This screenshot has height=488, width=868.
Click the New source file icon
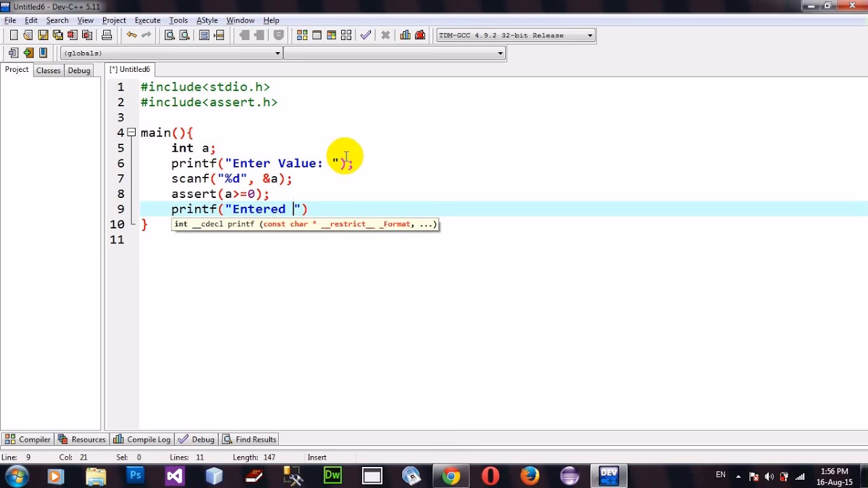tap(14, 35)
